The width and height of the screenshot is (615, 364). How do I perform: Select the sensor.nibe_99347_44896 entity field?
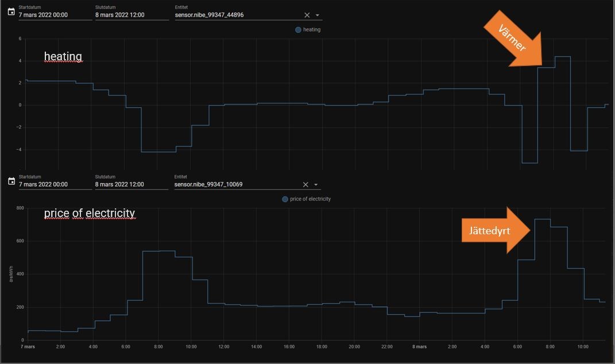235,15
